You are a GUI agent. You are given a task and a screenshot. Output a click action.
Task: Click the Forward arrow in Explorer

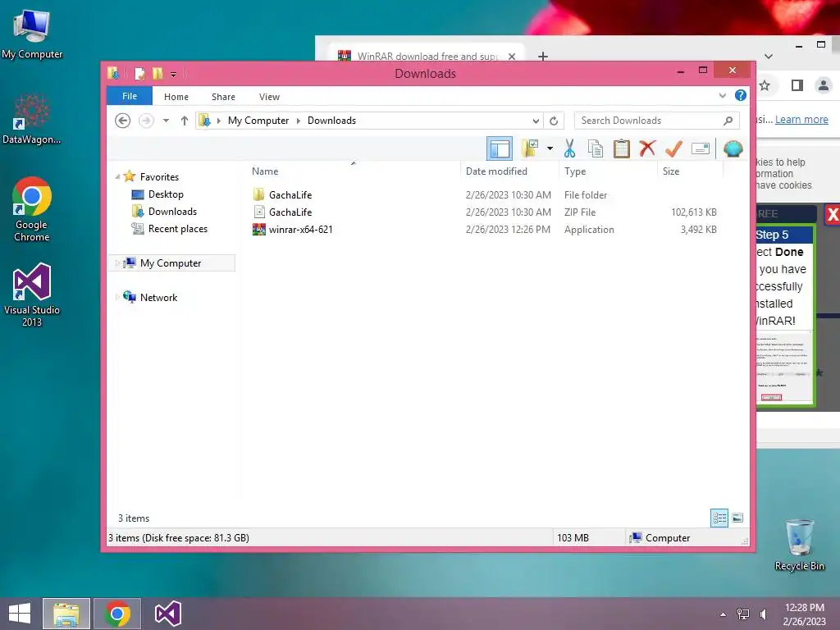tap(146, 121)
